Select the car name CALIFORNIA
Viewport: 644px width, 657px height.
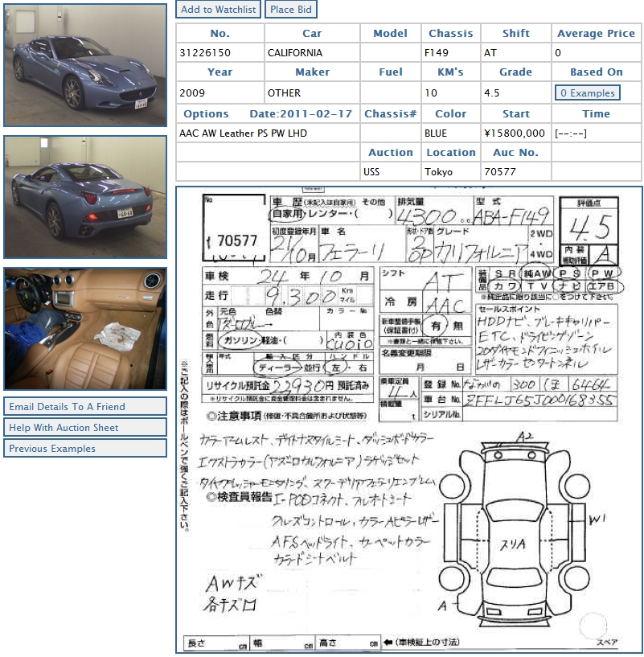[295, 53]
